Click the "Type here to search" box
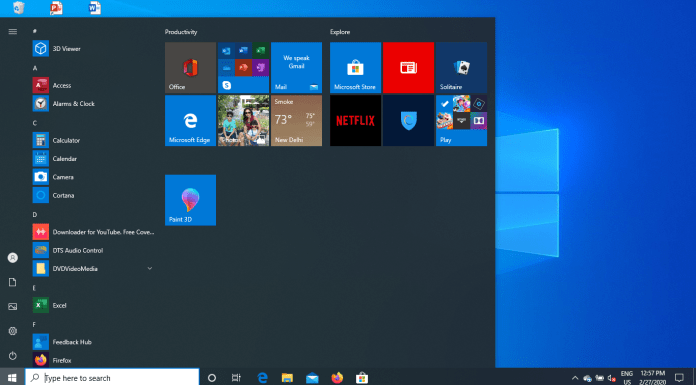 click(112, 377)
